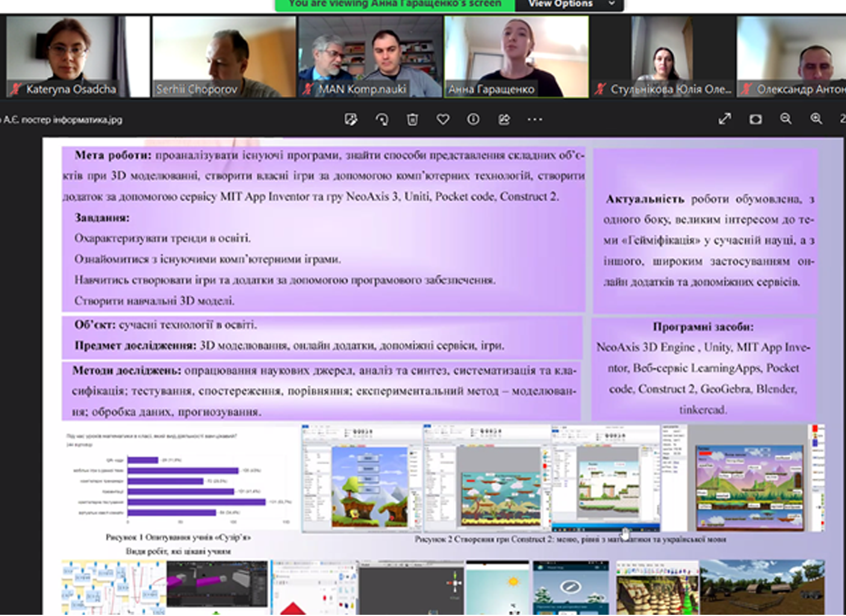Image resolution: width=846 pixels, height=616 pixels.
Task: Start slideshow from the photo toolbar
Action: coord(755,119)
